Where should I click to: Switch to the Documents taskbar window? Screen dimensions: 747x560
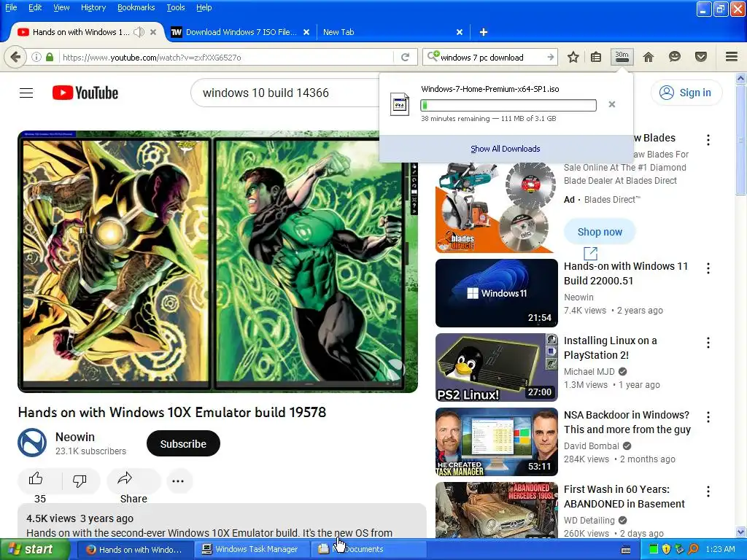click(x=368, y=549)
